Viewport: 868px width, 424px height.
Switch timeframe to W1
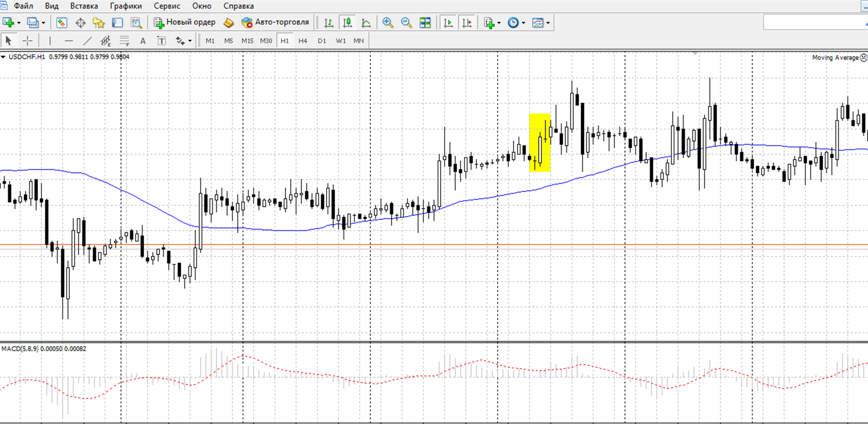(x=341, y=41)
